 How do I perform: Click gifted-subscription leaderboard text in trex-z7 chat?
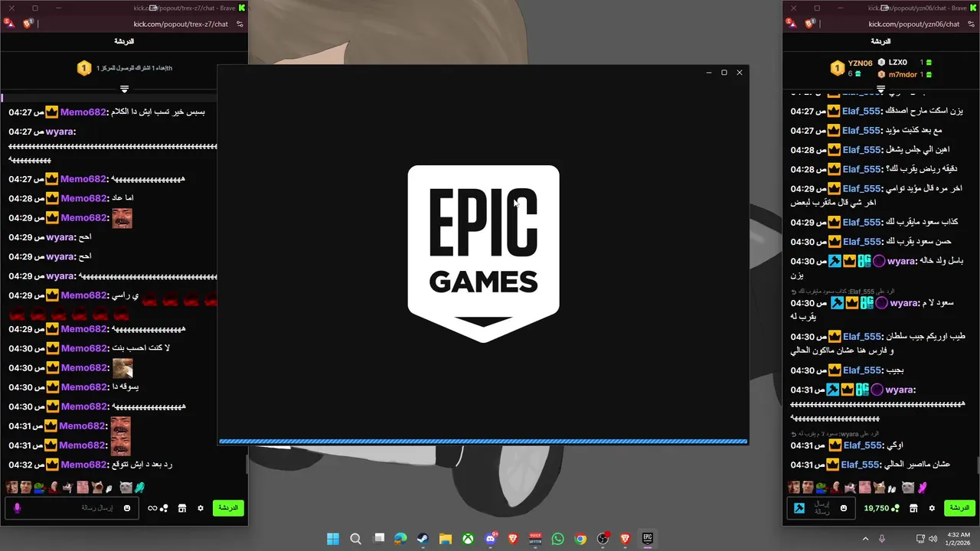(133, 68)
